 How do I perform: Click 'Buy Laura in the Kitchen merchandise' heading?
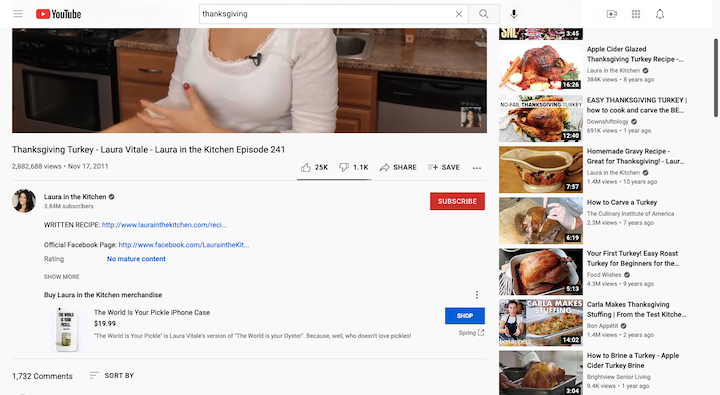[x=103, y=295]
